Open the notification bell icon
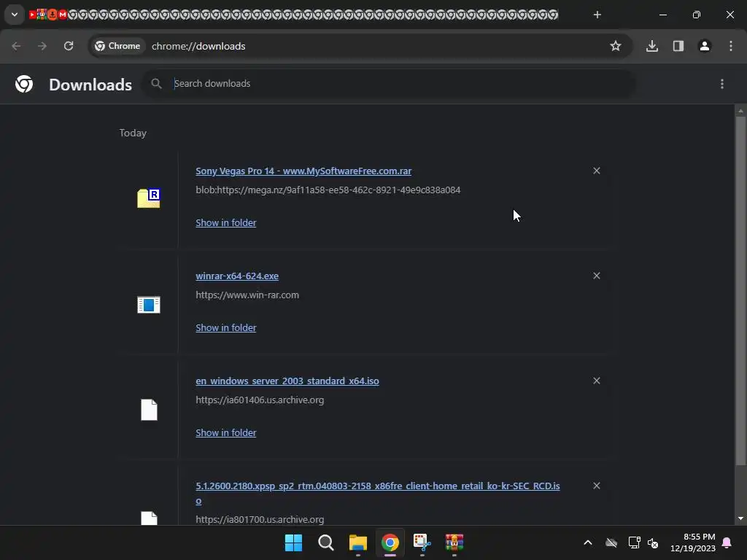Image resolution: width=747 pixels, height=560 pixels. [x=727, y=542]
